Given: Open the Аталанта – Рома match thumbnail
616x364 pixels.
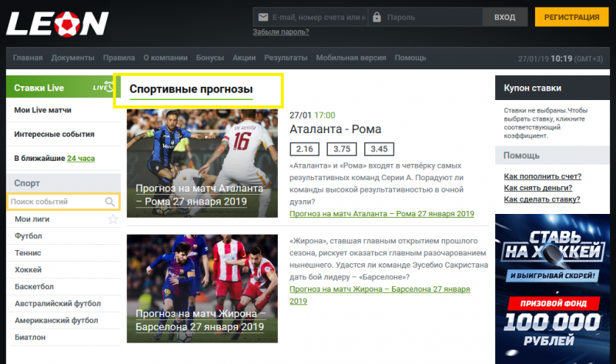Looking at the screenshot, I should 202,163.
